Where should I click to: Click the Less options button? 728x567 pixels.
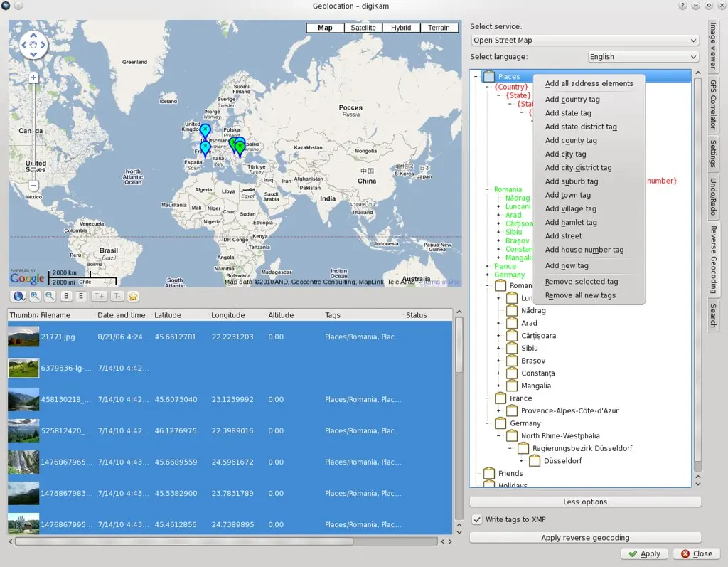(x=585, y=502)
